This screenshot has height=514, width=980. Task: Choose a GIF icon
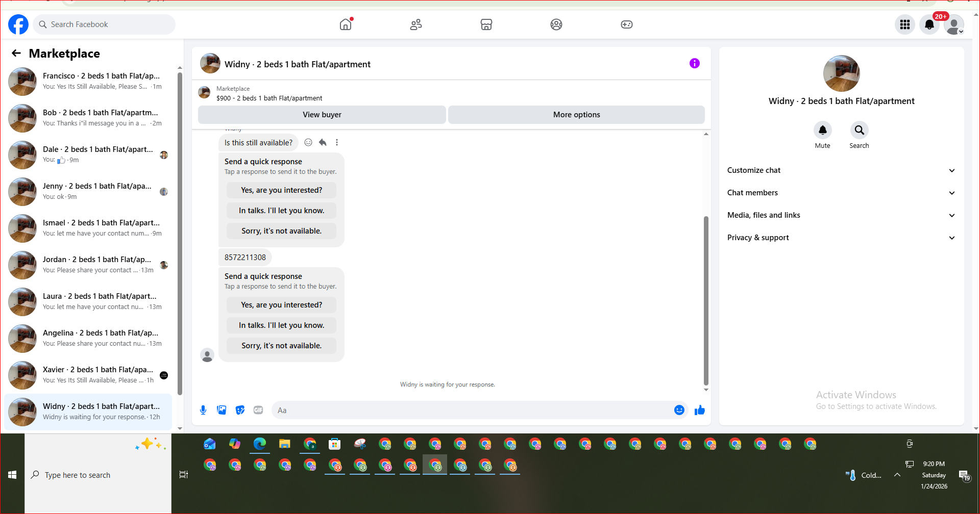(258, 410)
